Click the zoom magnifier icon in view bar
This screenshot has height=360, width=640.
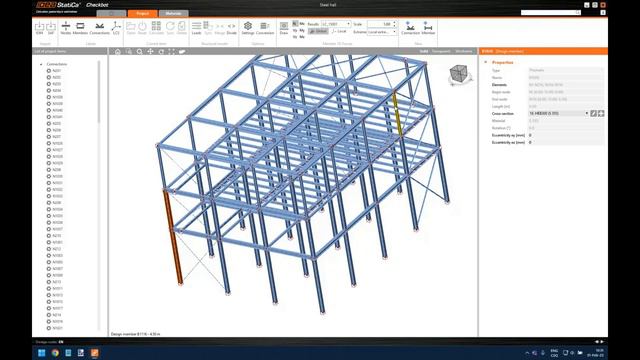140,51
